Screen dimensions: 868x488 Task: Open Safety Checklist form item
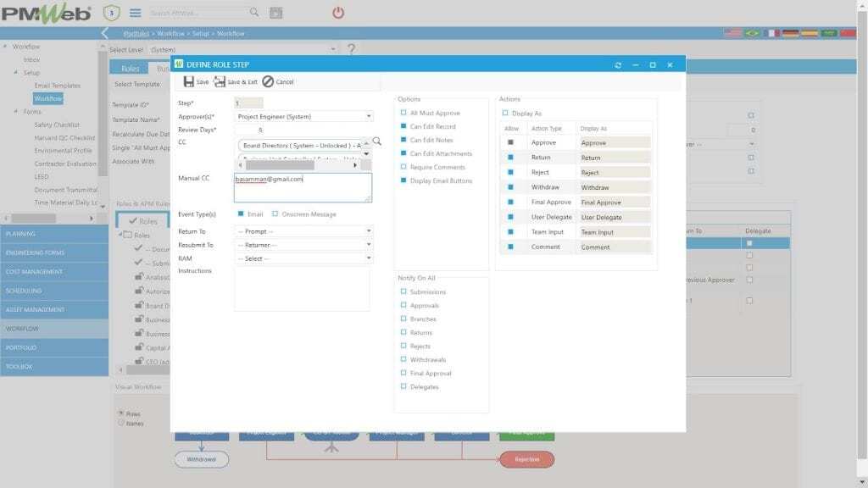57,125
